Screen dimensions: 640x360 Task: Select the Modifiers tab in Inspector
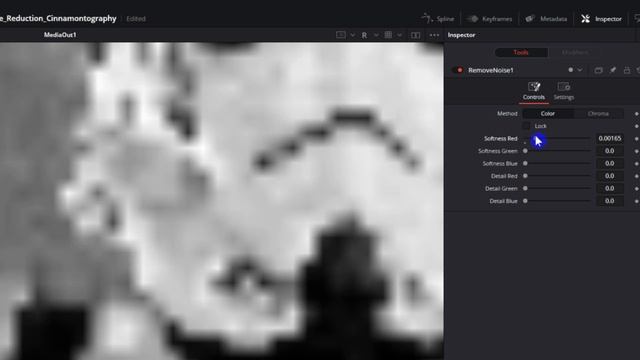click(x=575, y=52)
